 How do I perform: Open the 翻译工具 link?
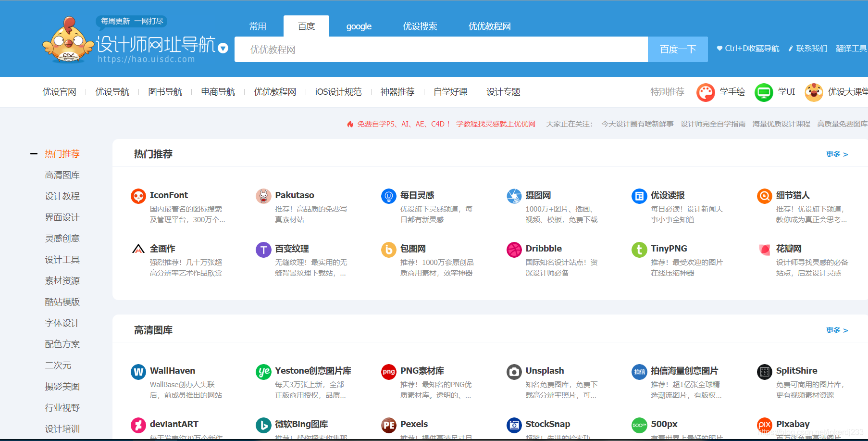[x=851, y=49]
